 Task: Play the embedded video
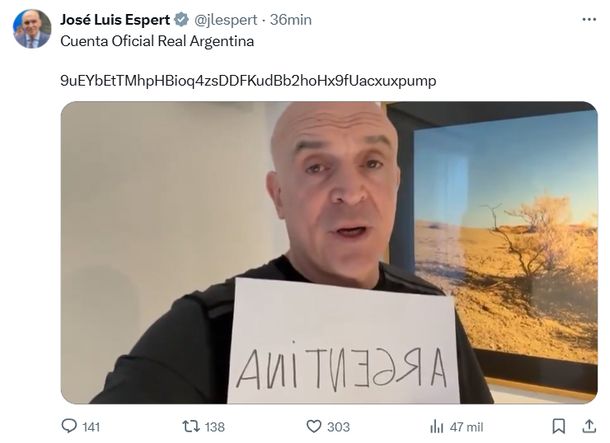coord(329,252)
